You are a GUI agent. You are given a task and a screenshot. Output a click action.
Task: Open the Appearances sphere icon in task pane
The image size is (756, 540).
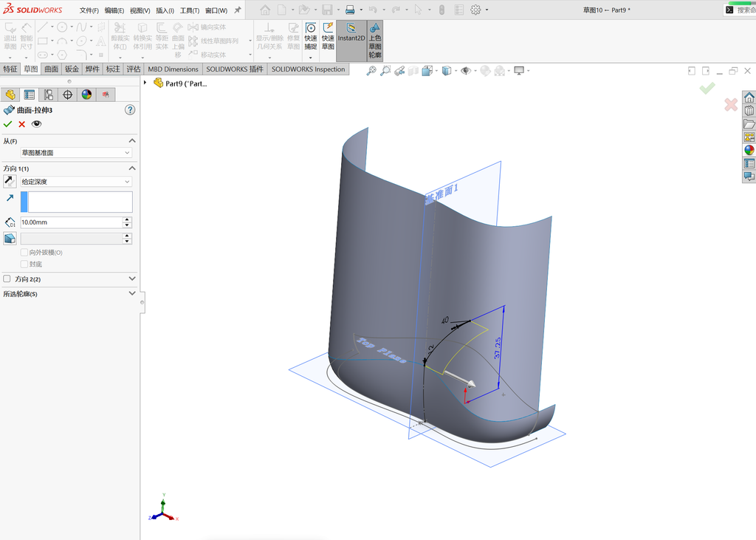point(749,150)
